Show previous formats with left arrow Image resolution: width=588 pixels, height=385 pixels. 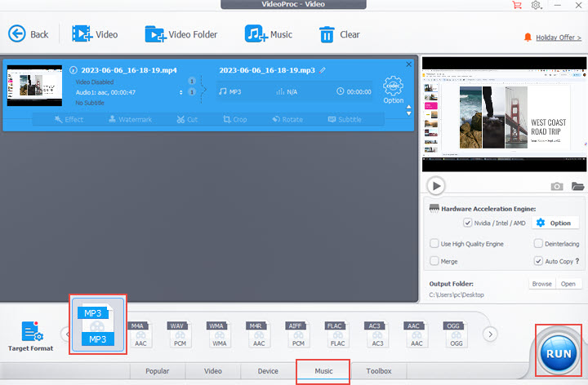65,334
